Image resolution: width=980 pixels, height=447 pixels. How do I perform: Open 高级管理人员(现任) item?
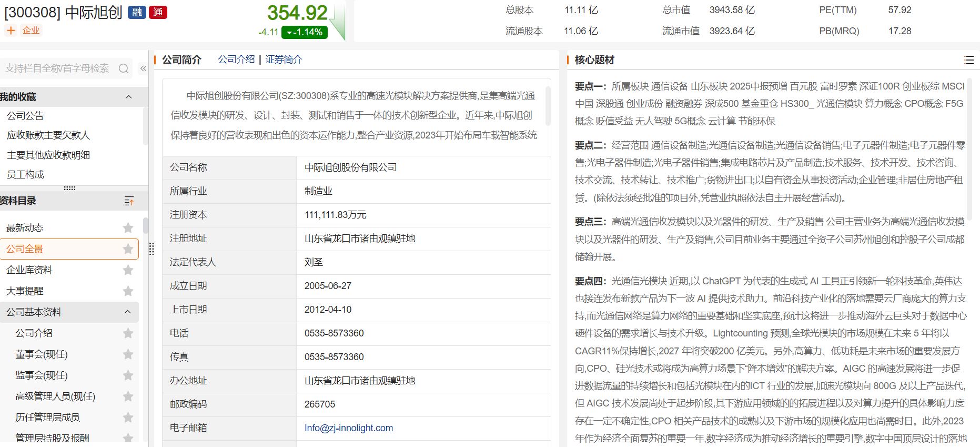coord(55,396)
